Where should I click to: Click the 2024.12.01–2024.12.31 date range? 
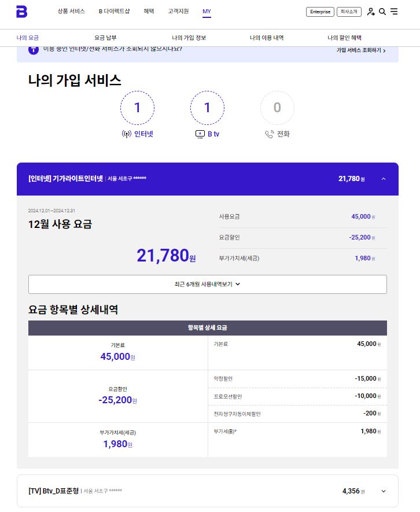pos(51,211)
